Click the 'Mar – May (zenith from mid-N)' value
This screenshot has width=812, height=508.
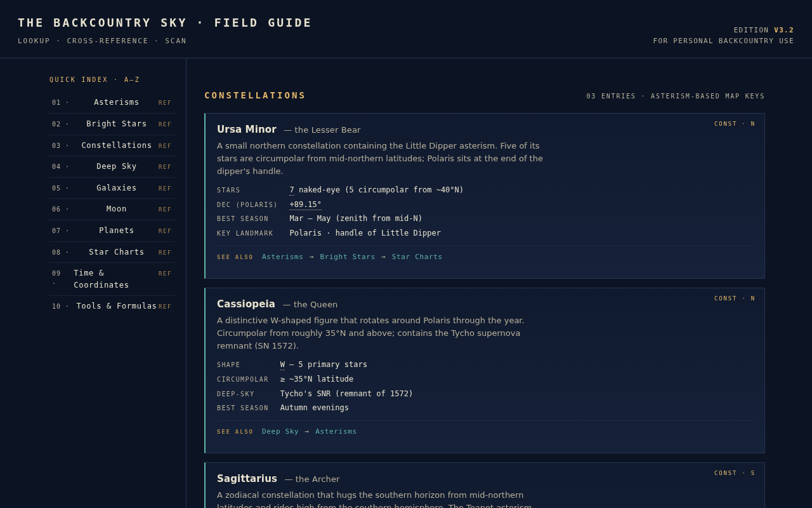[x=356, y=218]
